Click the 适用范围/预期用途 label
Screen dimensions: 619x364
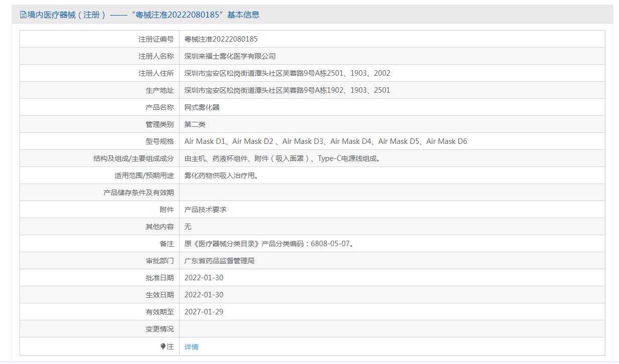coord(144,175)
